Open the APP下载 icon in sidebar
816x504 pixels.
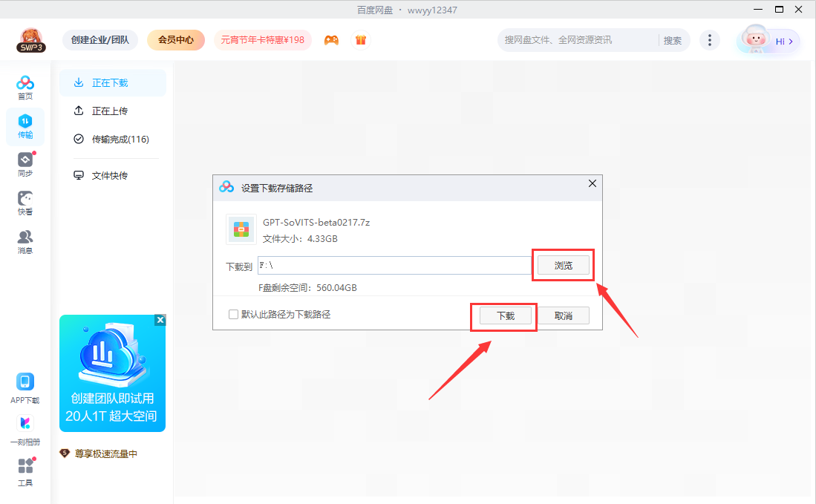[x=25, y=388]
